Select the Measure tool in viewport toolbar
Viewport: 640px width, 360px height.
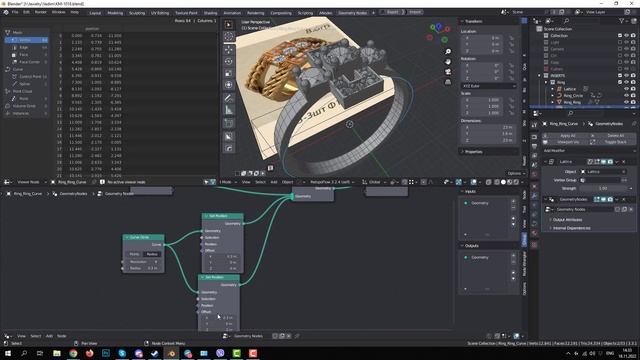pos(229,110)
